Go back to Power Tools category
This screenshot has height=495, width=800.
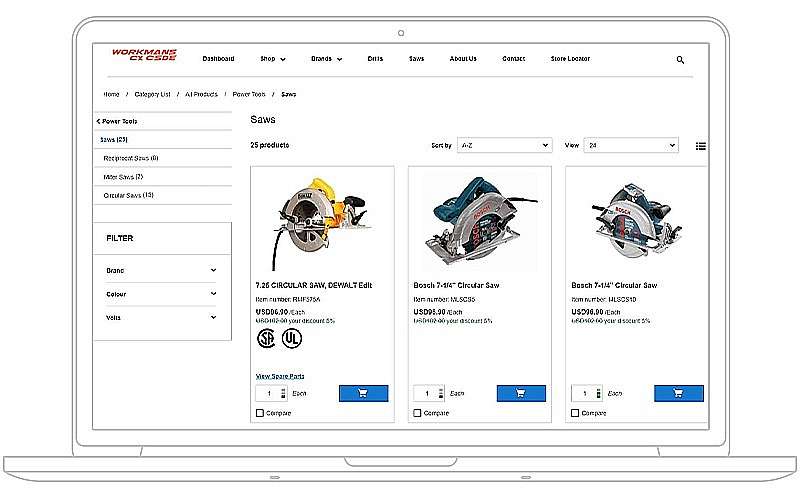click(x=117, y=121)
